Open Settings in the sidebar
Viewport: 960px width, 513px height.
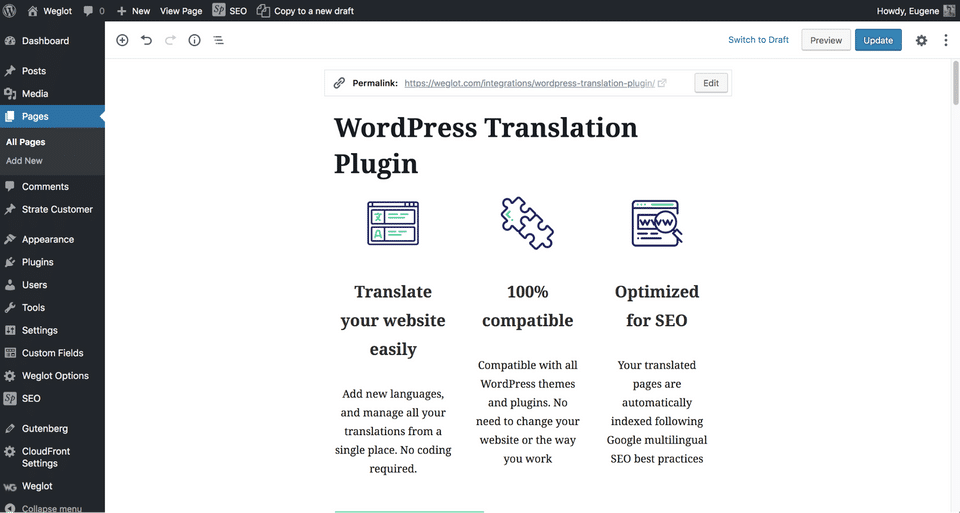coord(52,330)
